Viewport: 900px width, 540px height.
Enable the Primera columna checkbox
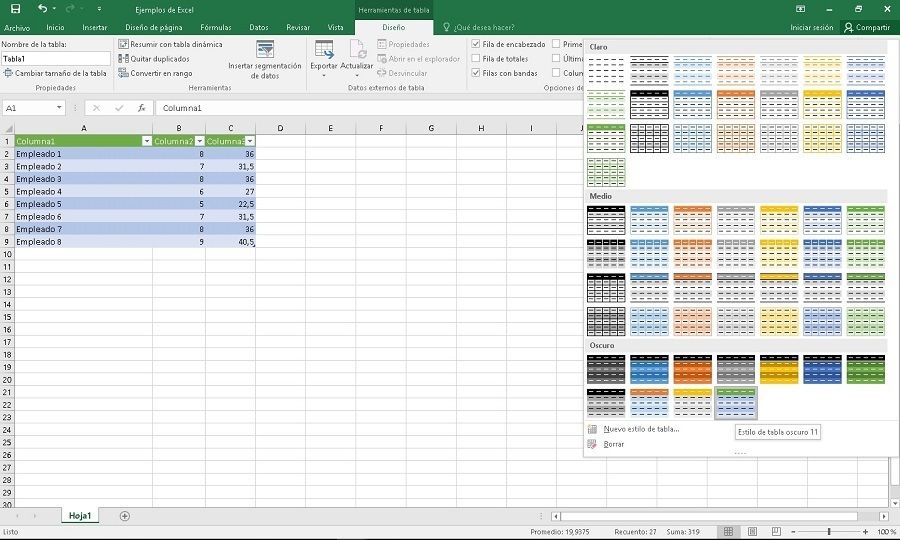coord(556,44)
